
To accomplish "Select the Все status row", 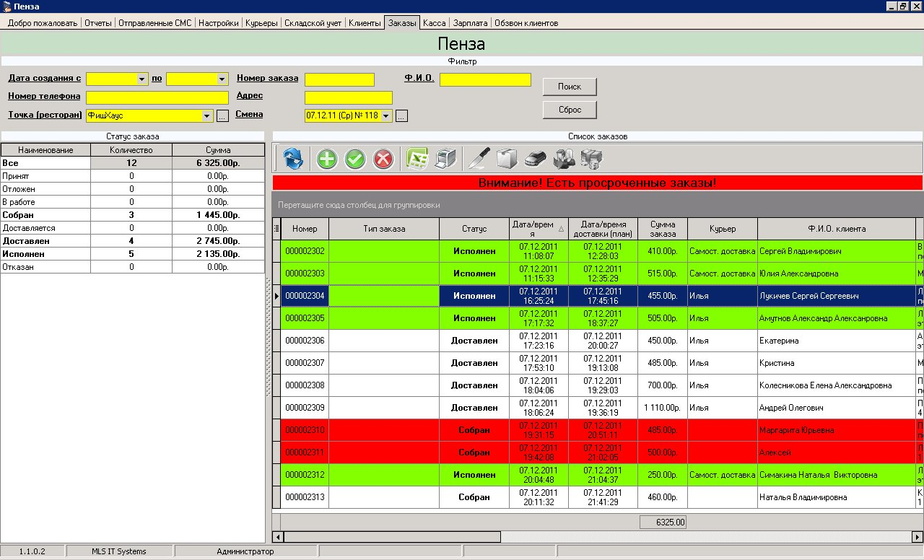I will coord(133,163).
